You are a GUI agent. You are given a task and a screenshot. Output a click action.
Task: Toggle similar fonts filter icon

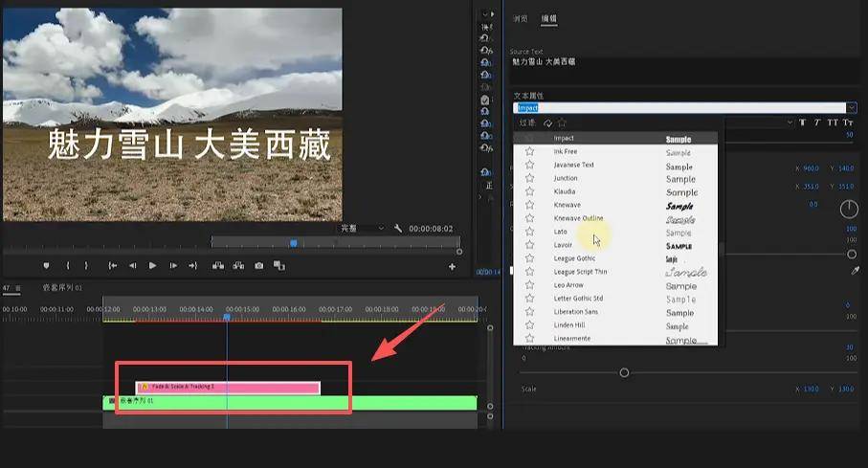pyautogui.click(x=548, y=123)
